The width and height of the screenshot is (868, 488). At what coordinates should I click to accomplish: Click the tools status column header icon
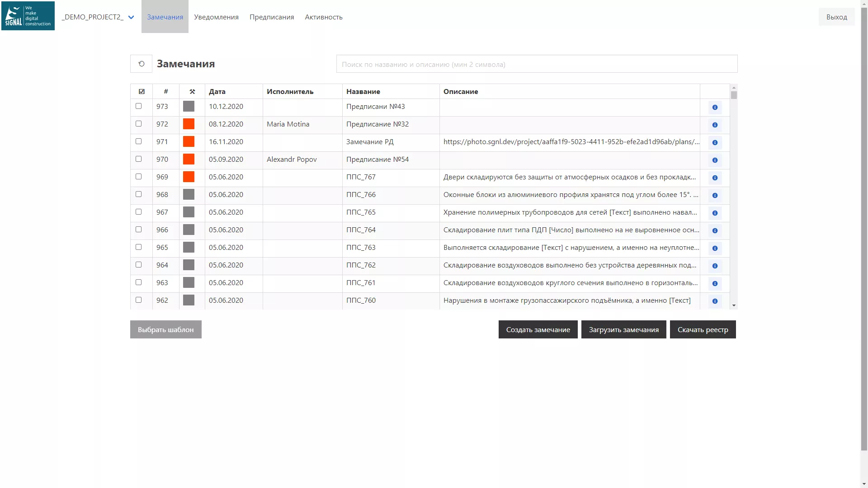pyautogui.click(x=192, y=91)
